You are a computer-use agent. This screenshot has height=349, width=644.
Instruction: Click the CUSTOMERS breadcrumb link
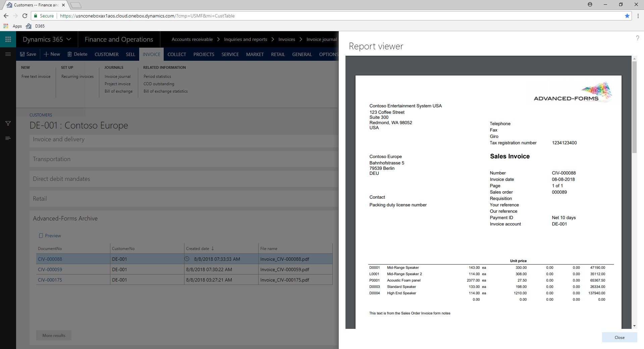click(x=41, y=115)
